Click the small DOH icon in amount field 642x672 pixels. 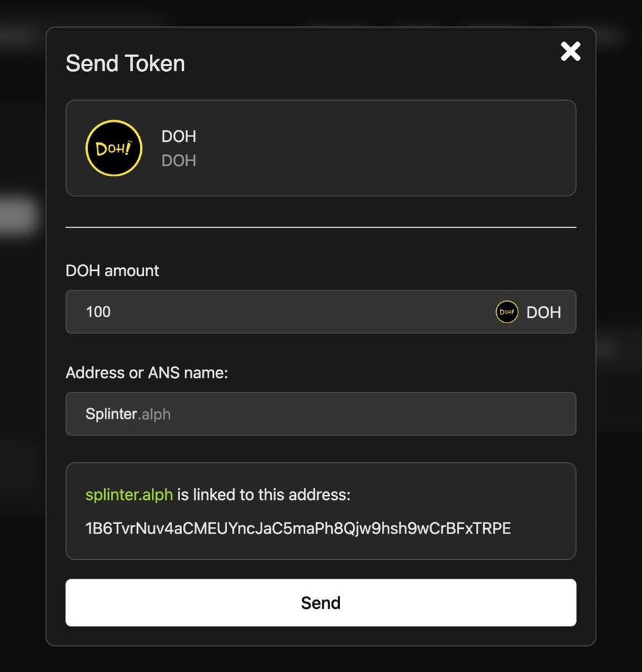pos(507,312)
